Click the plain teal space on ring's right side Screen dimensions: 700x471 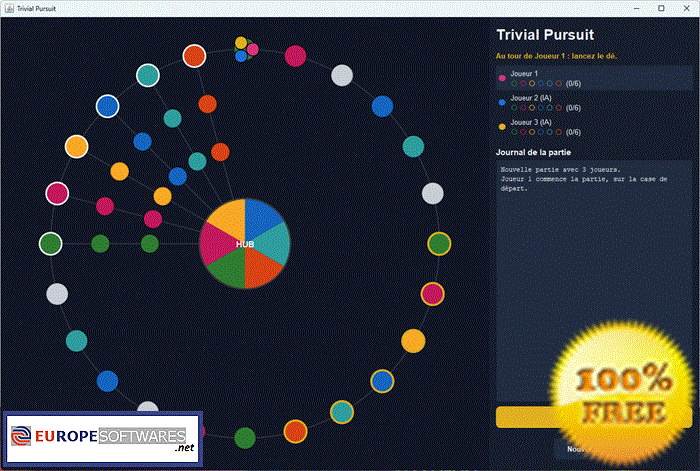[x=413, y=146]
